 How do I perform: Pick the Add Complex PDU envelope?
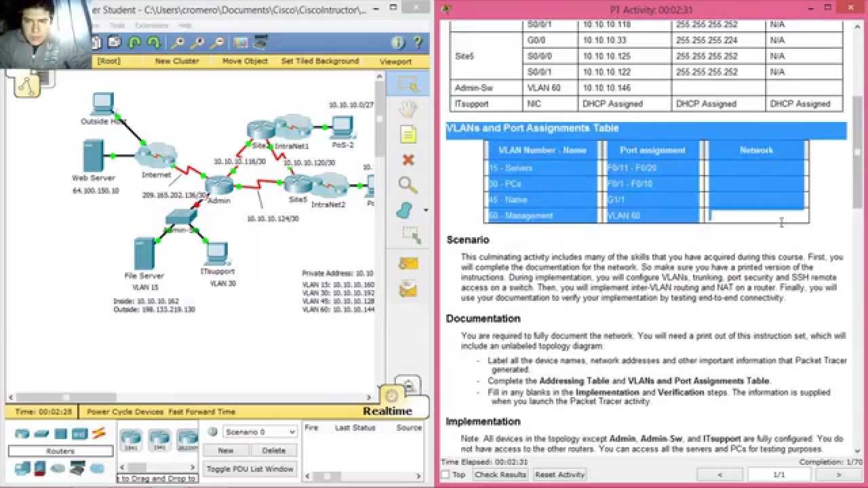coord(408,289)
